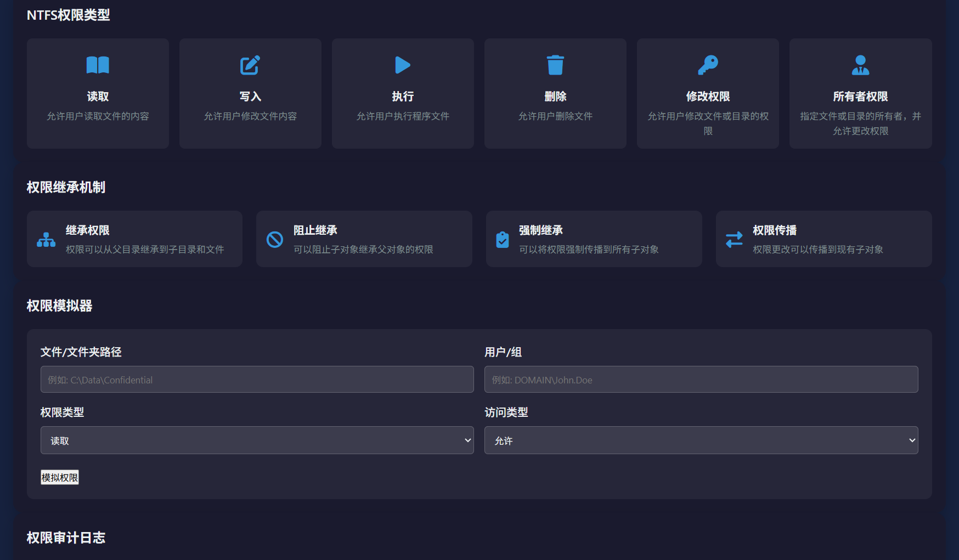Click the clipboard check icon beside 强制继承
Screen dimensions: 959x560
coord(503,240)
